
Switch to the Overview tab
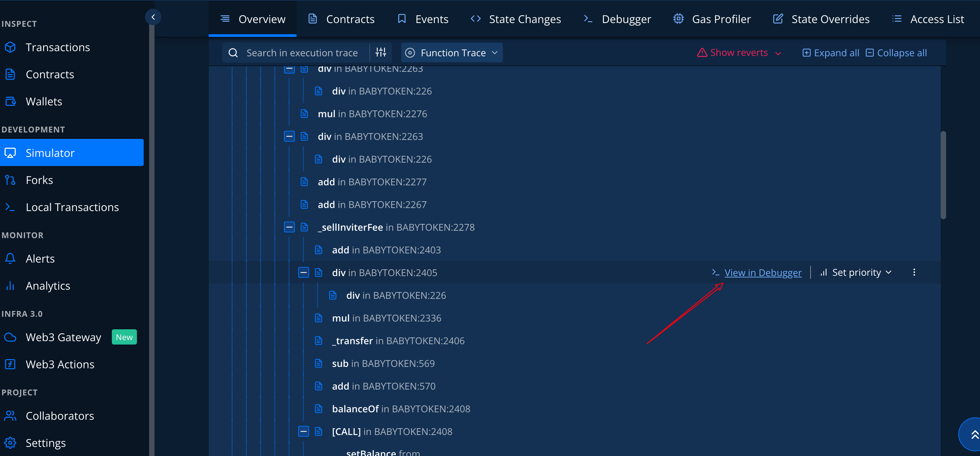click(252, 19)
